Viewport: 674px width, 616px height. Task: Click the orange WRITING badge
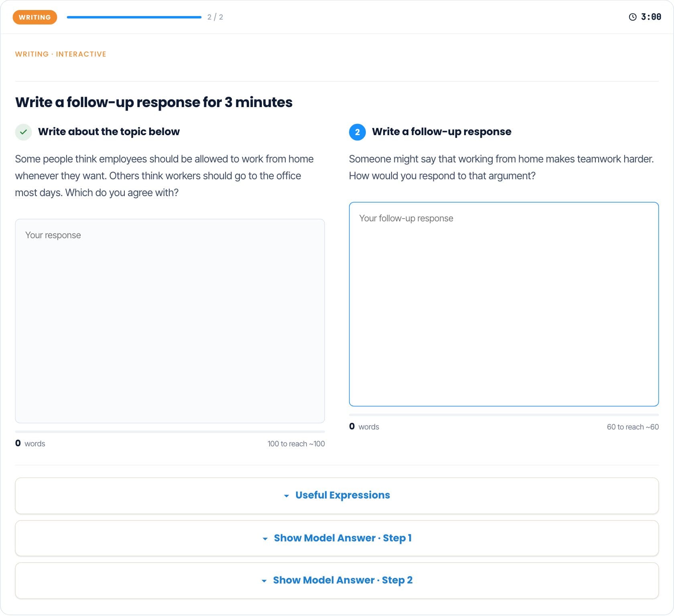pos(35,17)
